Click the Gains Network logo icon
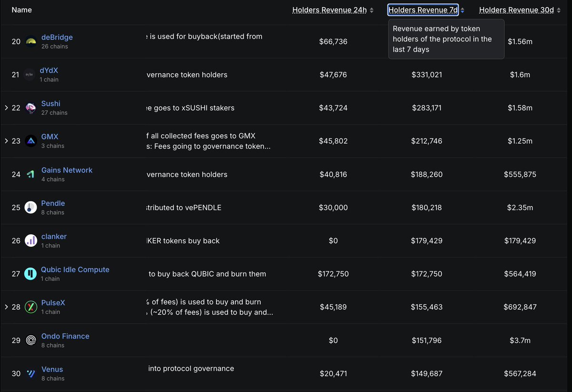Screen dimensions: 572x392 [x=31, y=174]
